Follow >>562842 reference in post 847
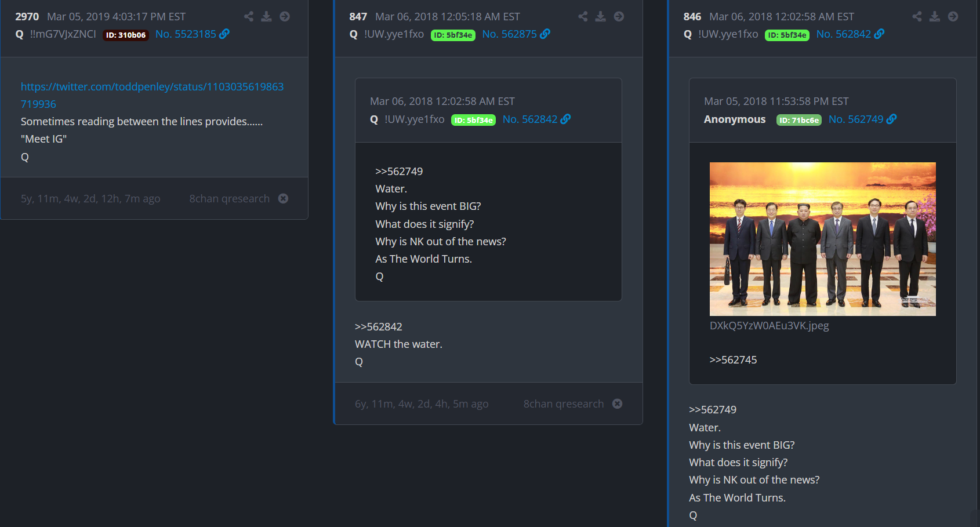 pyautogui.click(x=378, y=326)
